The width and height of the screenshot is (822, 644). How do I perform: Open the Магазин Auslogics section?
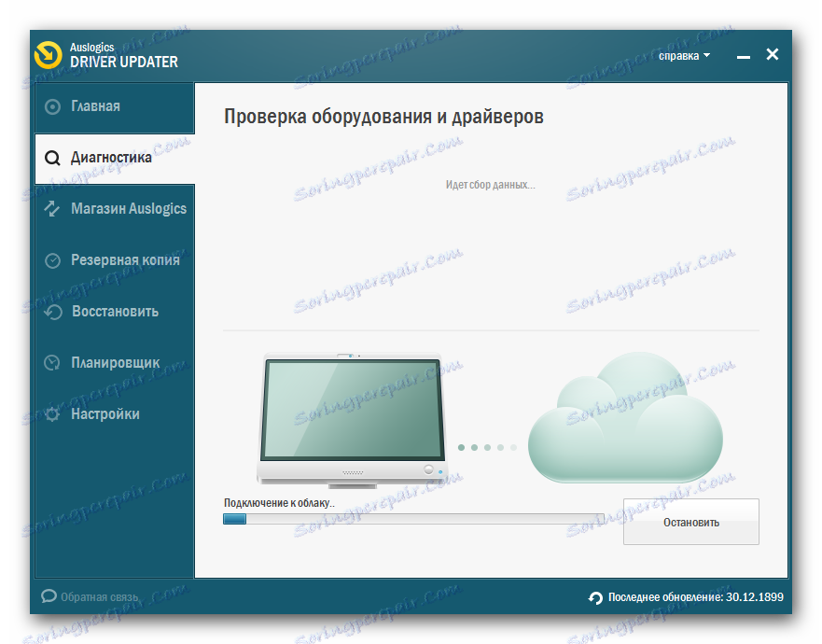click(x=115, y=209)
